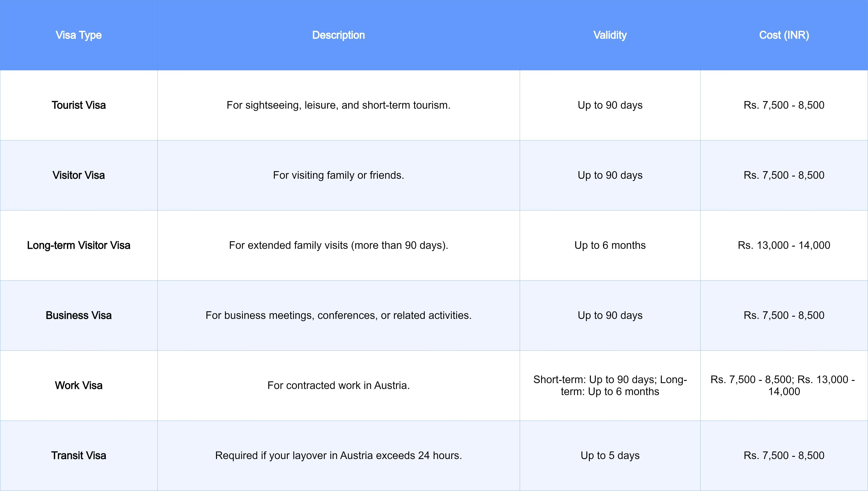The height and width of the screenshot is (491, 868).
Task: Select the Cost (INR) column header
Action: click(x=784, y=35)
